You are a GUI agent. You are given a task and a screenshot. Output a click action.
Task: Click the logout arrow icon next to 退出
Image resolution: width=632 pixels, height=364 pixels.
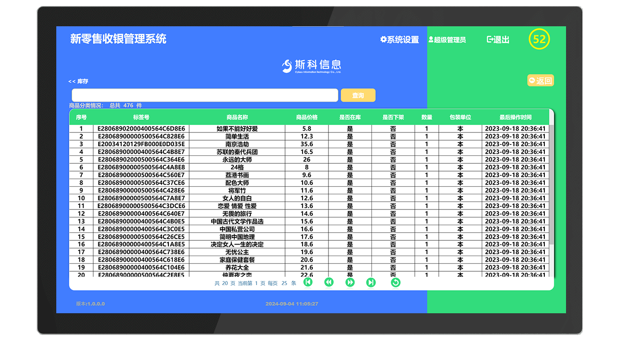click(x=490, y=40)
